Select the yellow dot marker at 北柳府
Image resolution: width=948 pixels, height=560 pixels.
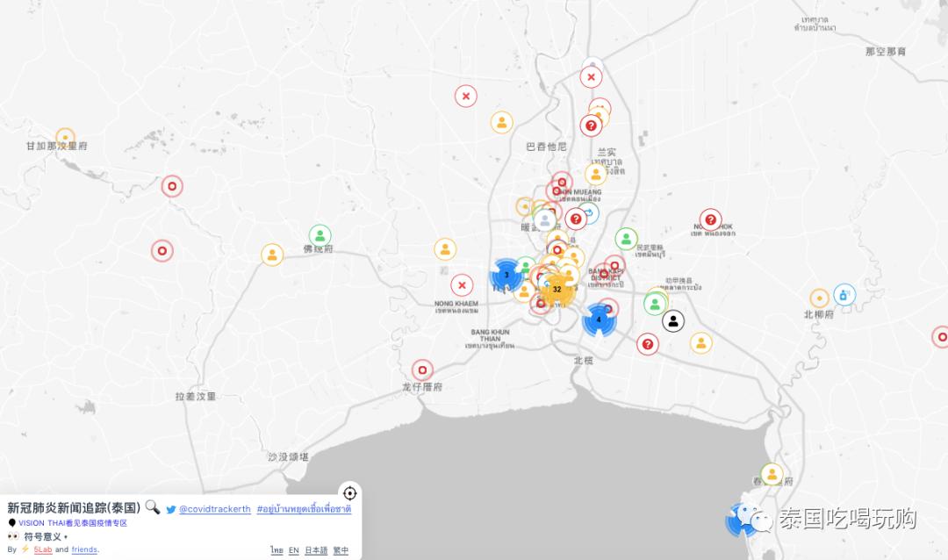pos(819,298)
